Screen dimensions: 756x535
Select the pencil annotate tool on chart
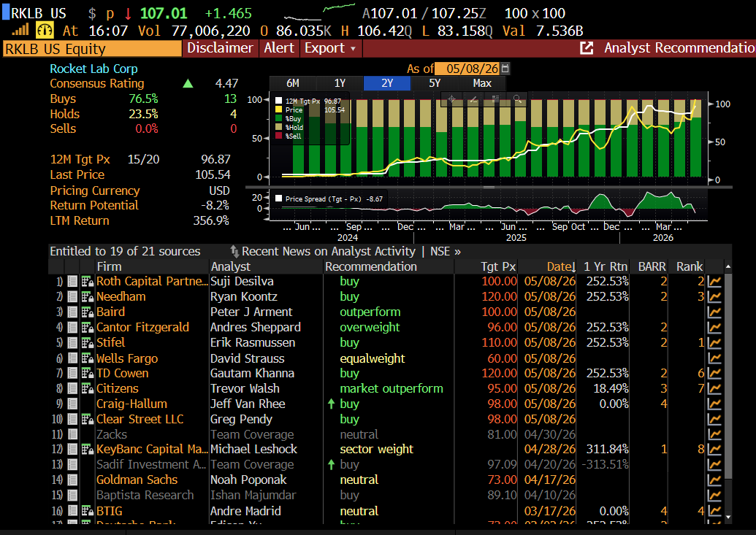tap(473, 99)
